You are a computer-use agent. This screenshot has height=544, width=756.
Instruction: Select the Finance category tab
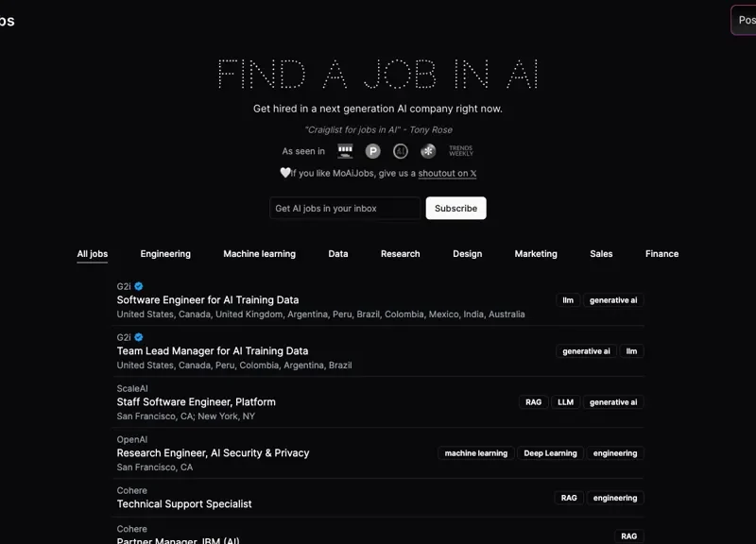[x=661, y=253]
